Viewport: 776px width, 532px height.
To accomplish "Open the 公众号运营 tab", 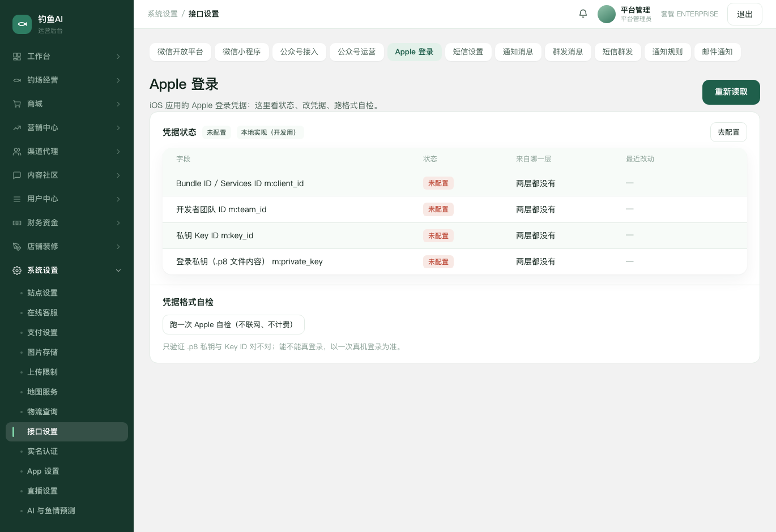I will pos(357,52).
